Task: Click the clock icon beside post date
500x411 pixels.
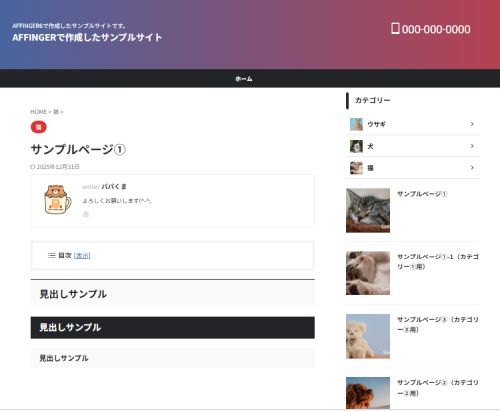Action: [33, 167]
